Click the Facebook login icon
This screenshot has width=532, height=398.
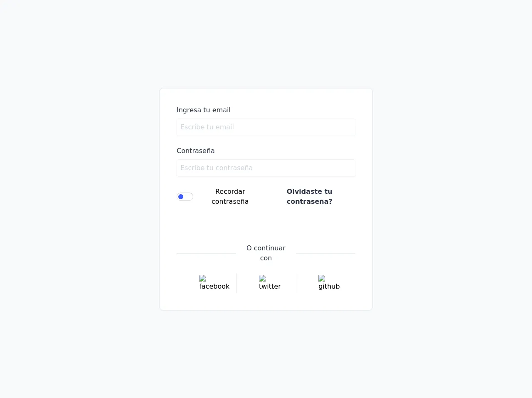202,278
